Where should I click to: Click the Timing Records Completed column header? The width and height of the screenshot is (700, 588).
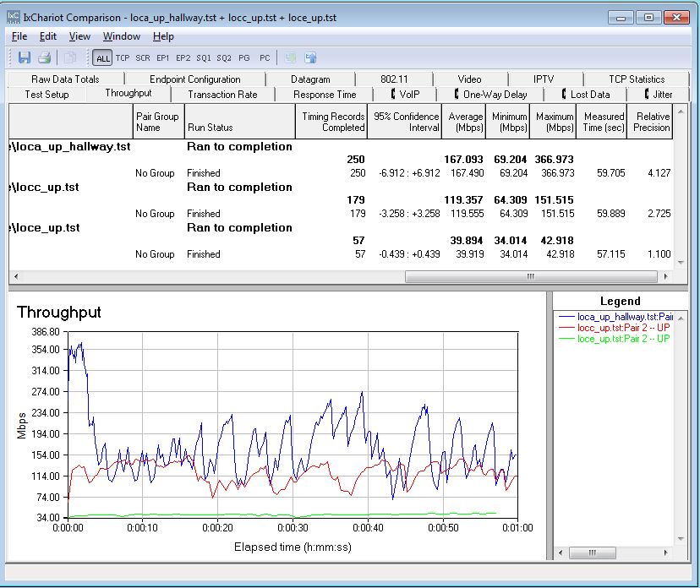click(x=331, y=122)
